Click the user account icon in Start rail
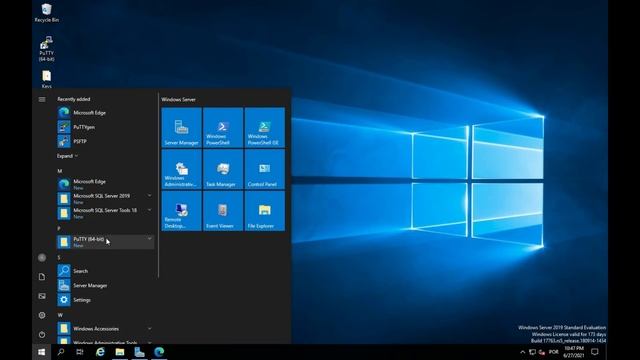 (42, 258)
